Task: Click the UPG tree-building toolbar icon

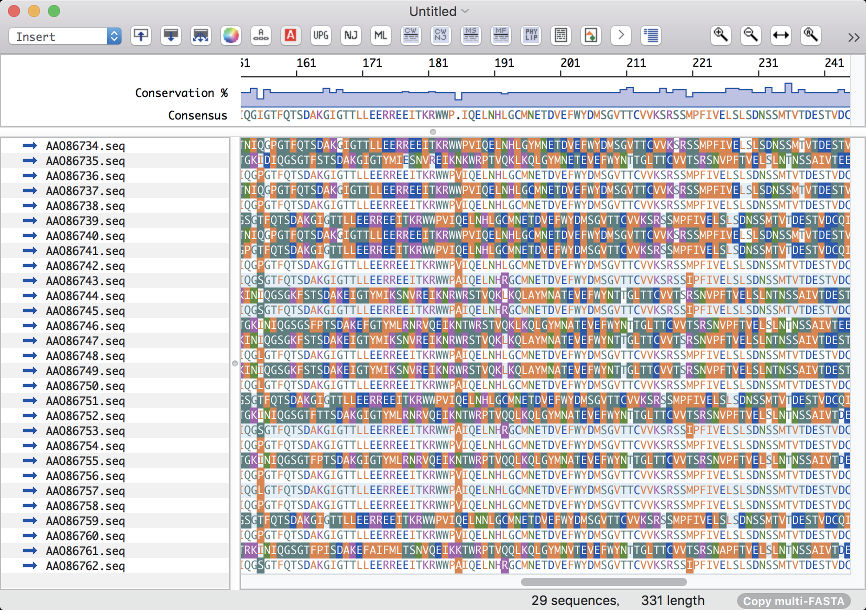Action: (x=321, y=36)
